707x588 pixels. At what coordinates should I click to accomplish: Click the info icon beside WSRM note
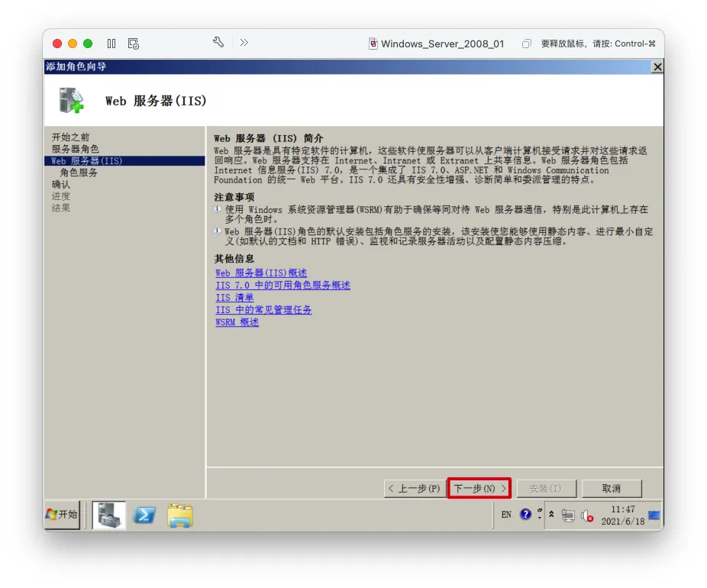218,209
